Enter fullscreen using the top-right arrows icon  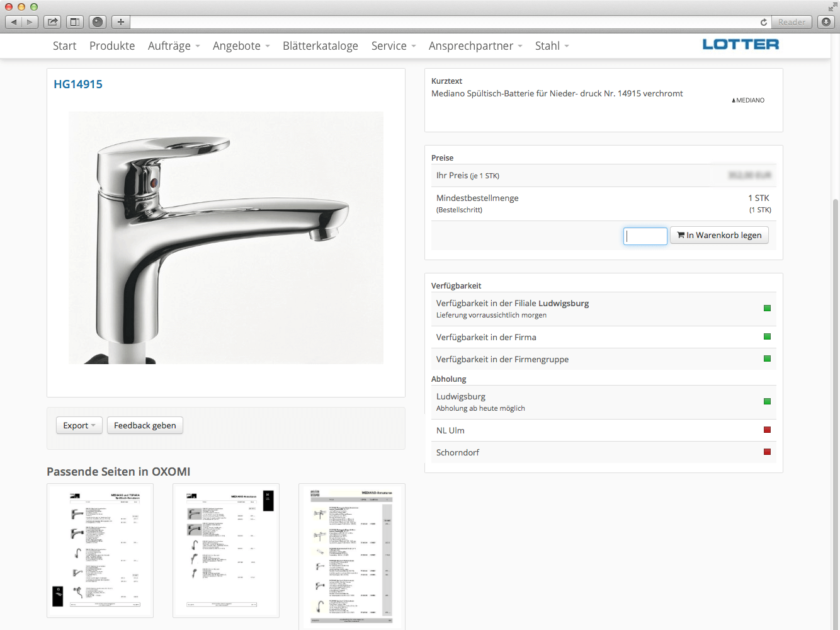coord(832,7)
